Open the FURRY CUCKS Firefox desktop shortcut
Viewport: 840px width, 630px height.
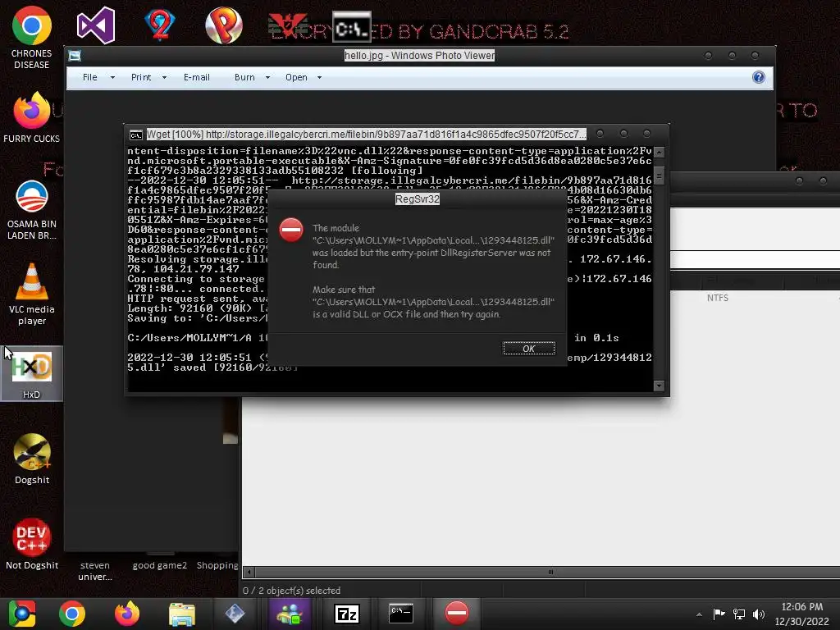[x=32, y=118]
